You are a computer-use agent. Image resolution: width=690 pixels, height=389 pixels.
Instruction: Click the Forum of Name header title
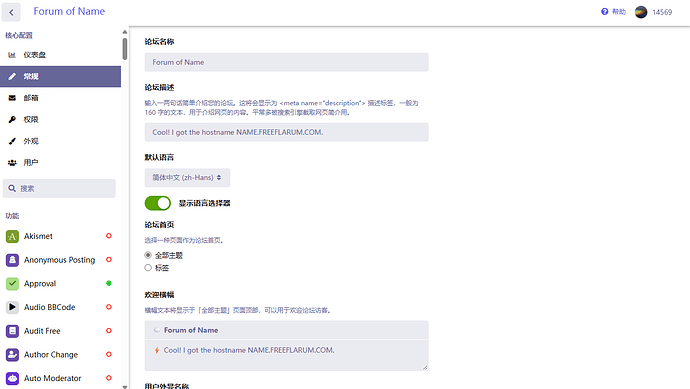tap(70, 11)
